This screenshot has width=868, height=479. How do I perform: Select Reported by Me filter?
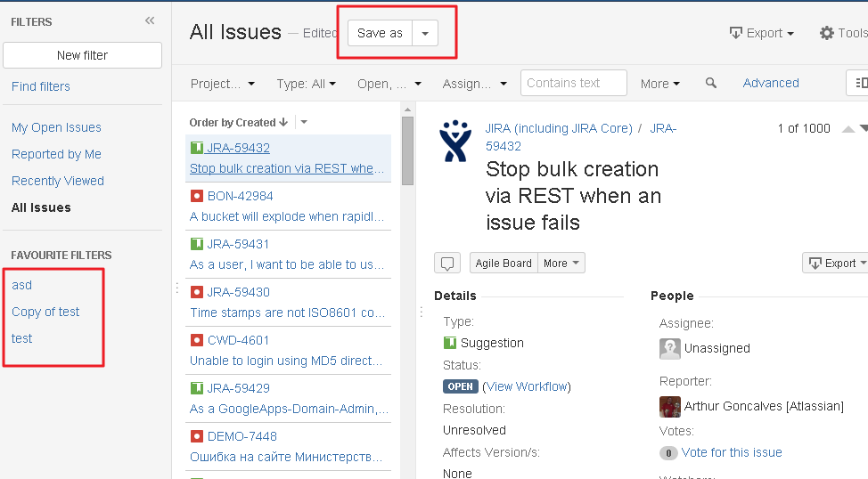pyautogui.click(x=56, y=154)
